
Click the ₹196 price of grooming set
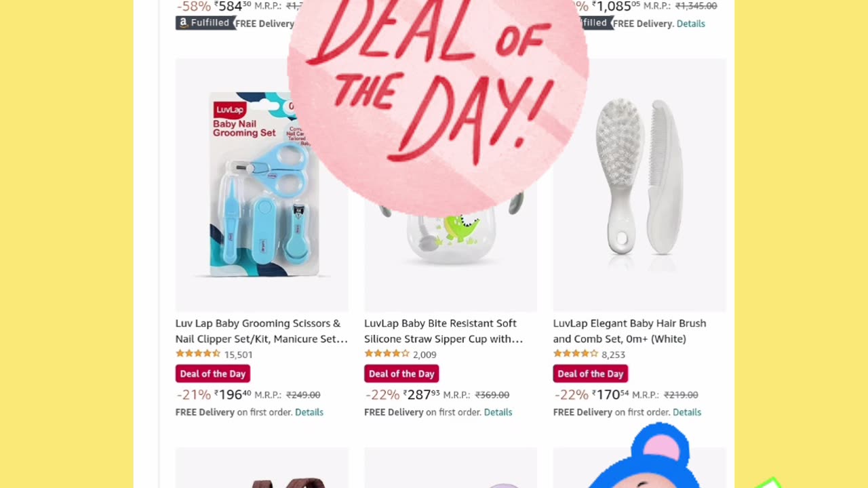click(x=233, y=394)
